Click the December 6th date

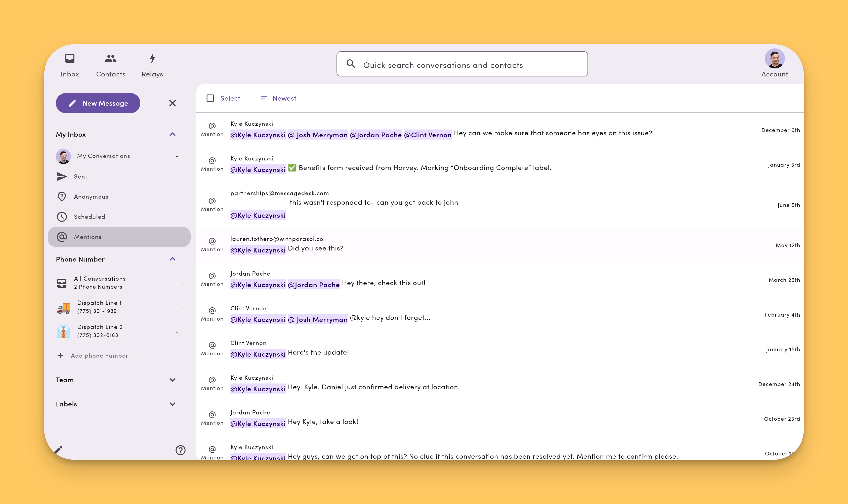click(780, 131)
